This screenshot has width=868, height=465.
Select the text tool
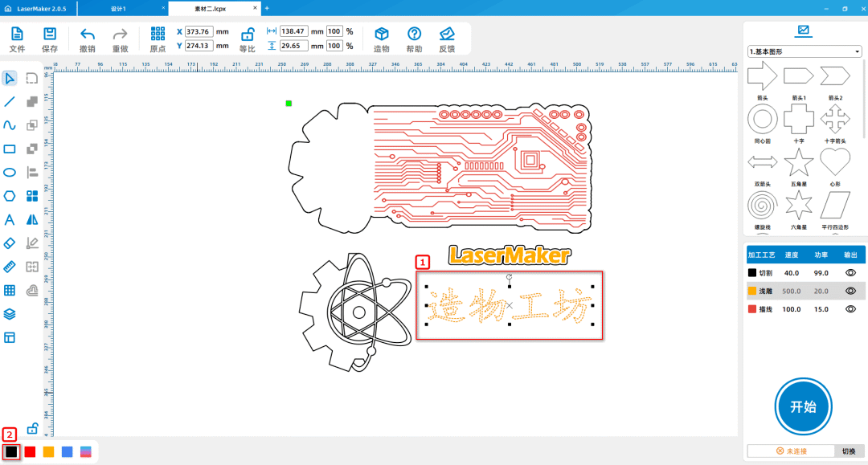[x=10, y=219]
